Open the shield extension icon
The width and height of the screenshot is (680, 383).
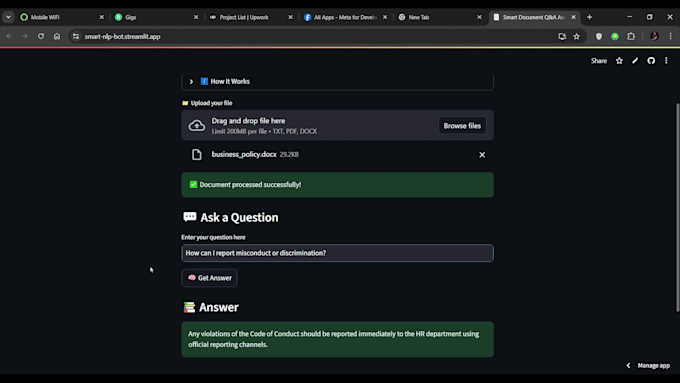tap(599, 36)
